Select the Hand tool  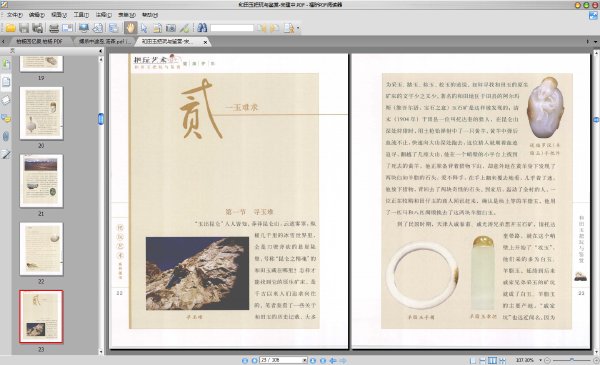(x=130, y=28)
